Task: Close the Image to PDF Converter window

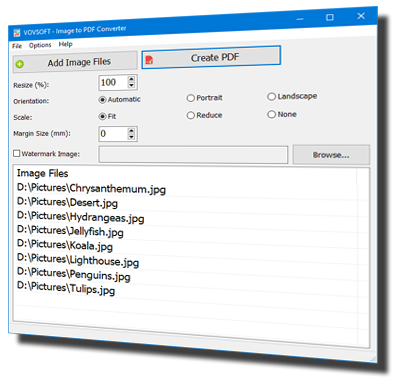Action: click(361, 16)
